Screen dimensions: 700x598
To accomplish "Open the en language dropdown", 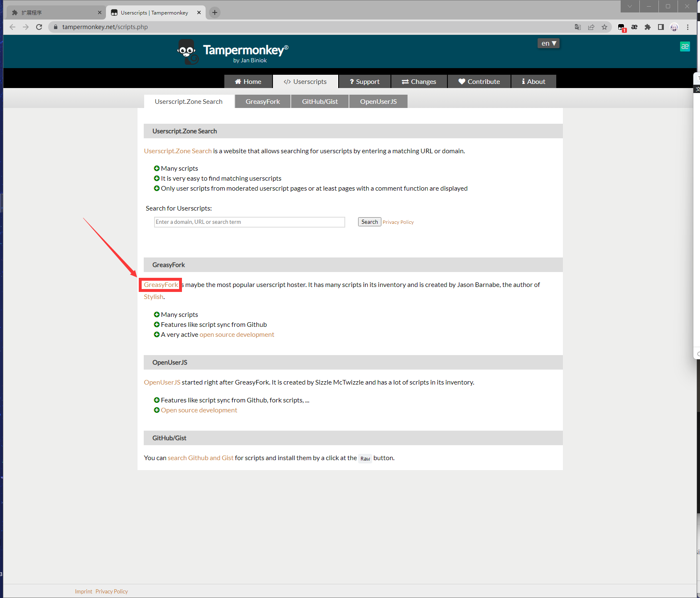I will (549, 43).
